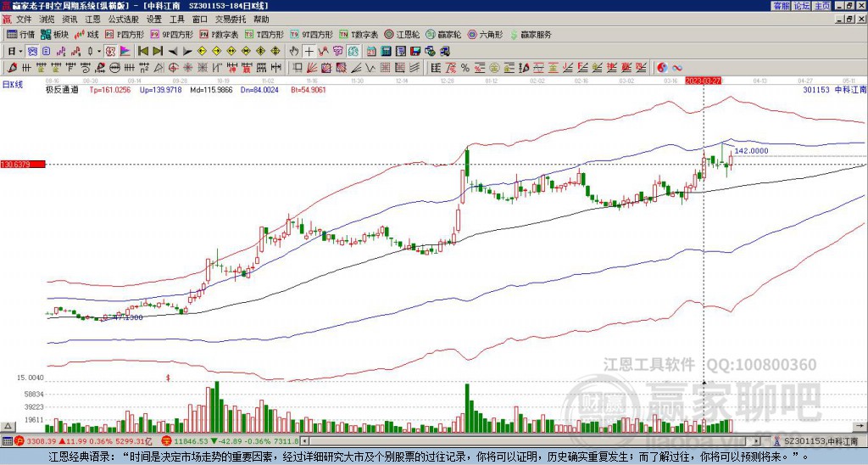Click the 客服 button in title bar

pyautogui.click(x=781, y=6)
